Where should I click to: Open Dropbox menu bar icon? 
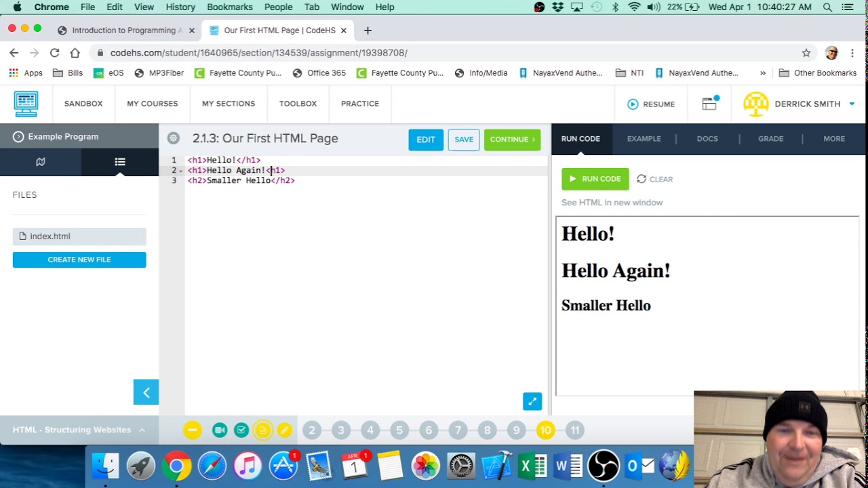click(557, 7)
